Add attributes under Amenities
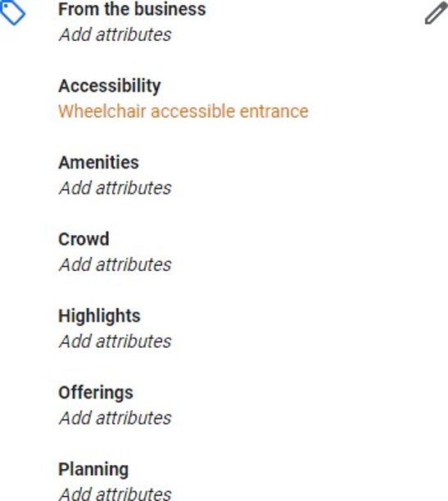The height and width of the screenshot is (501, 448). coord(115,188)
